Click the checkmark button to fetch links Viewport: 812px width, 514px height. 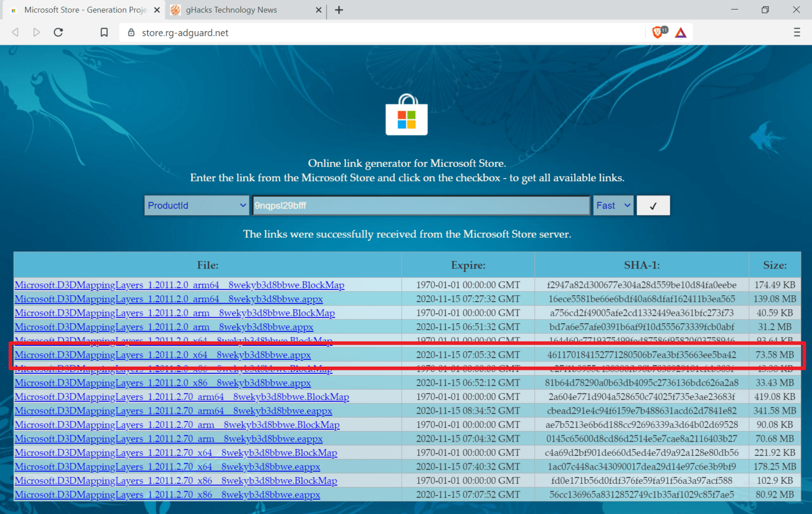[653, 205]
